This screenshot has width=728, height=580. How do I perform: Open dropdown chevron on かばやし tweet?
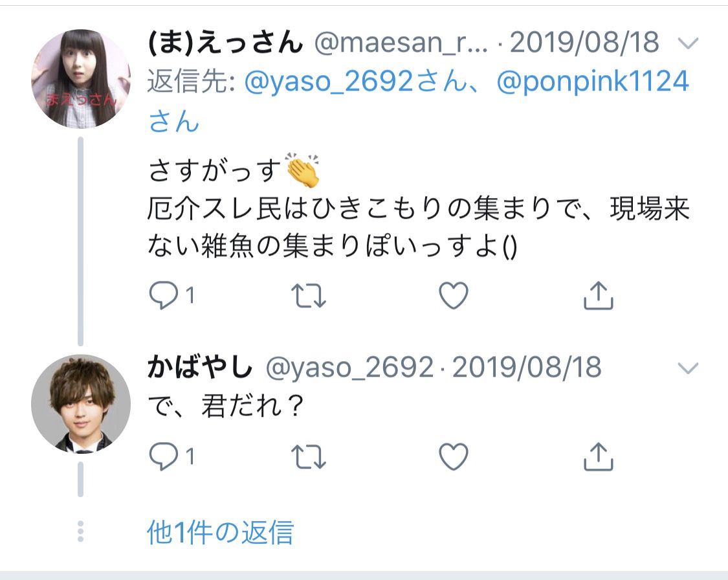point(688,368)
